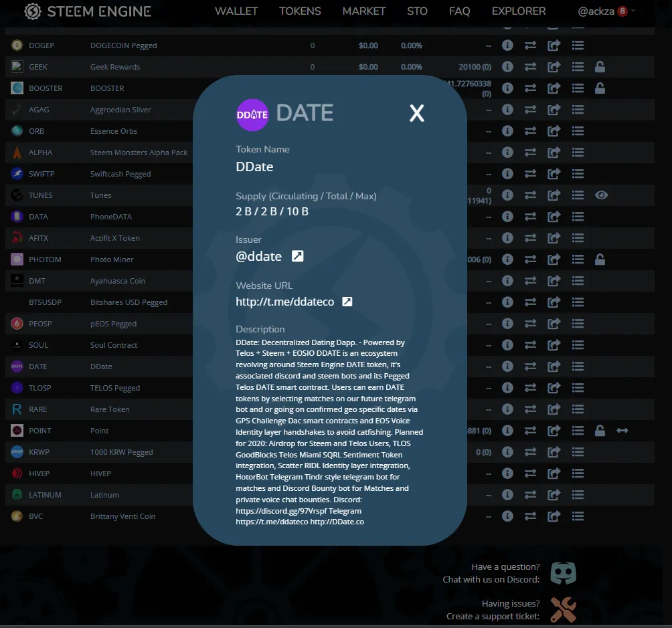Open trade arrows for ORB row

tap(530, 130)
